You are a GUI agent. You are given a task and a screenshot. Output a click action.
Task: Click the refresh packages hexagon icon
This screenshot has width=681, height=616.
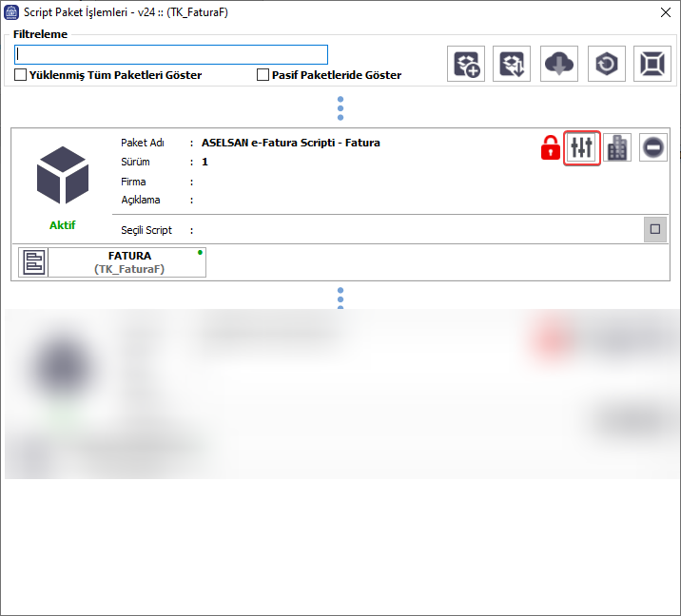coord(606,65)
